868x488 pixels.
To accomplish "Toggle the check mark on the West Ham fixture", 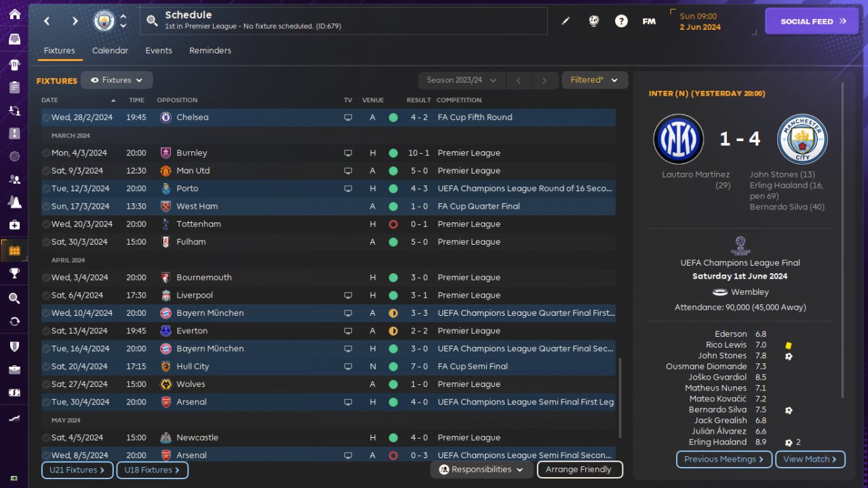I will [x=46, y=206].
